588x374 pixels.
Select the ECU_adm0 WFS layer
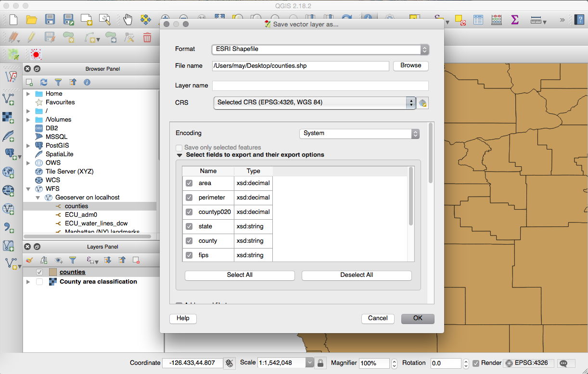(x=81, y=215)
